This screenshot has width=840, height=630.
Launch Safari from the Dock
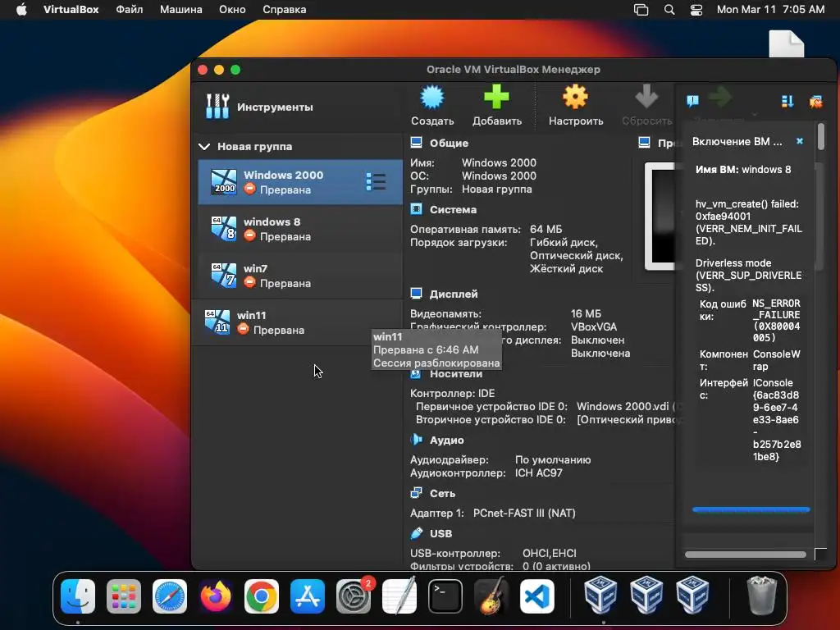(170, 596)
